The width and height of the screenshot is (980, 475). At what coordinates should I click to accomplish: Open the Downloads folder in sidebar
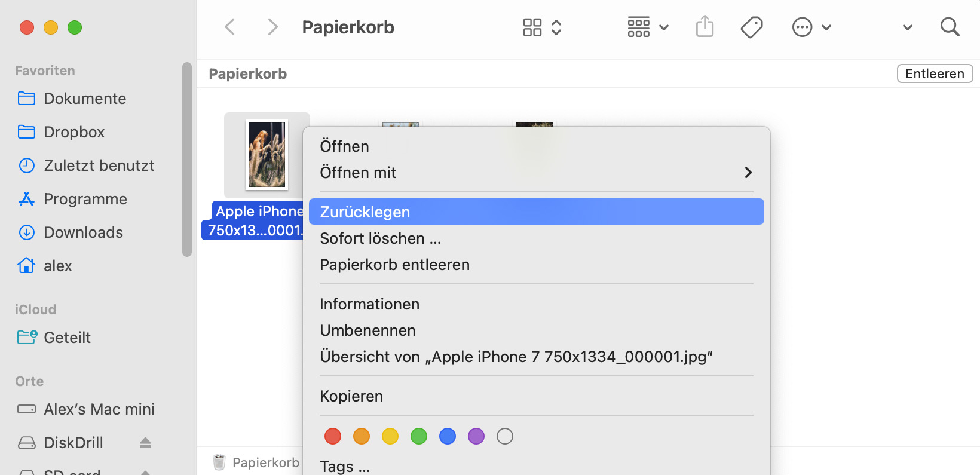click(x=83, y=232)
